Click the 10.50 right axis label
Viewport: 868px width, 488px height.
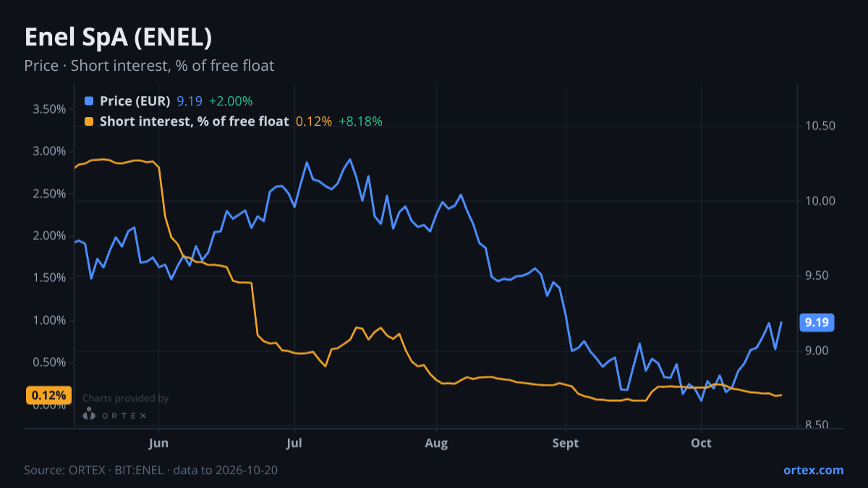pyautogui.click(x=820, y=126)
